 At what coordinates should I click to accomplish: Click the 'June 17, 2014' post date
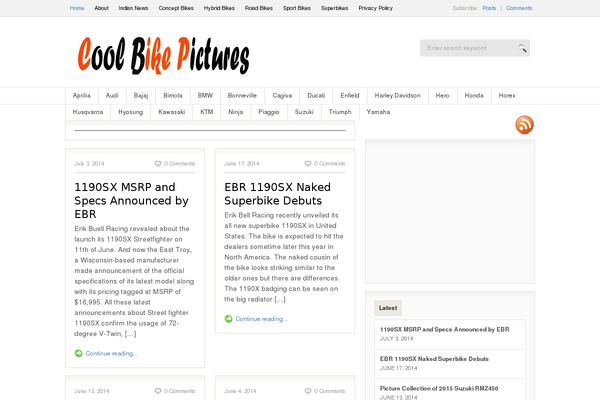[x=241, y=163]
